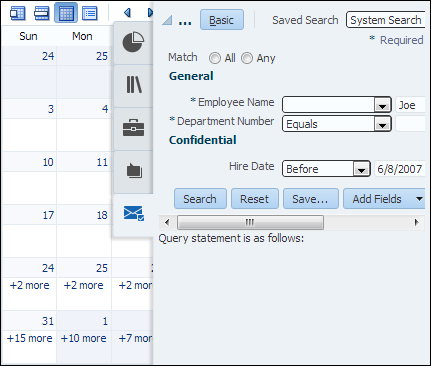434x371 pixels.
Task: Click "+2 more" link under Monday 25
Action: pyautogui.click(x=84, y=285)
